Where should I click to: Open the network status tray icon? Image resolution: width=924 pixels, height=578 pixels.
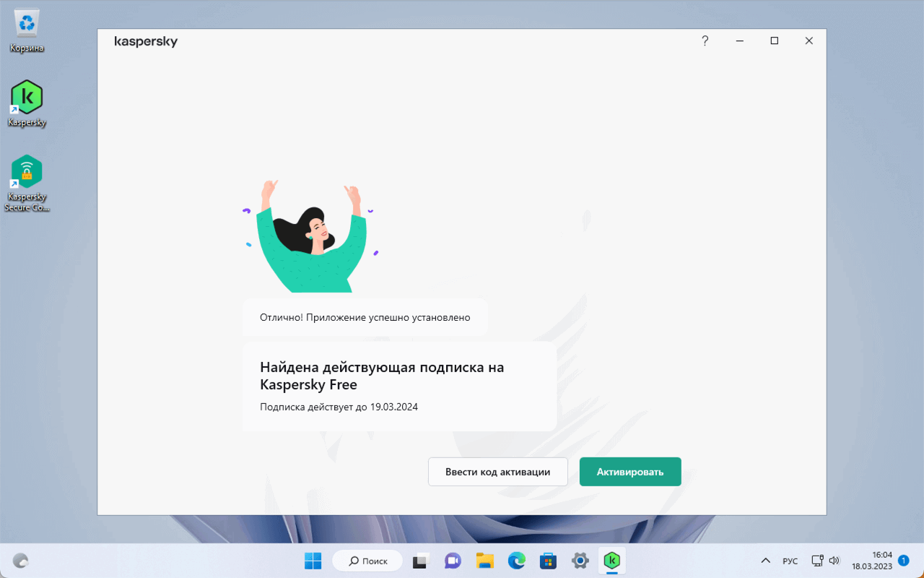817,561
